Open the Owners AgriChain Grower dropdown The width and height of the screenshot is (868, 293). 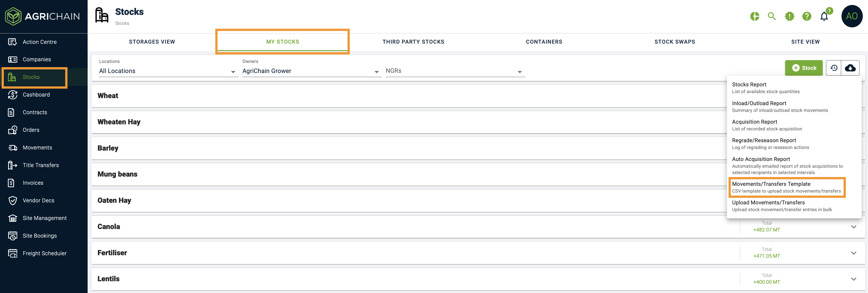pyautogui.click(x=312, y=71)
